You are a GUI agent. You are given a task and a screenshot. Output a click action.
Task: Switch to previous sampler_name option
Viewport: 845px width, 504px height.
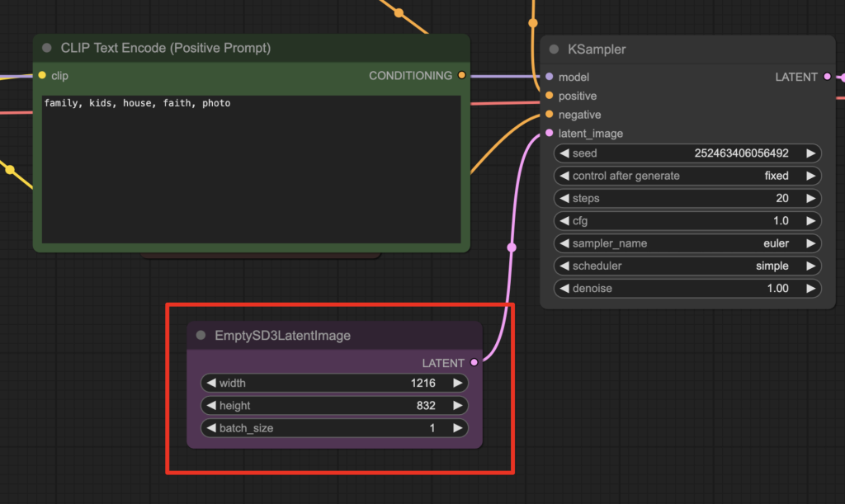click(564, 243)
